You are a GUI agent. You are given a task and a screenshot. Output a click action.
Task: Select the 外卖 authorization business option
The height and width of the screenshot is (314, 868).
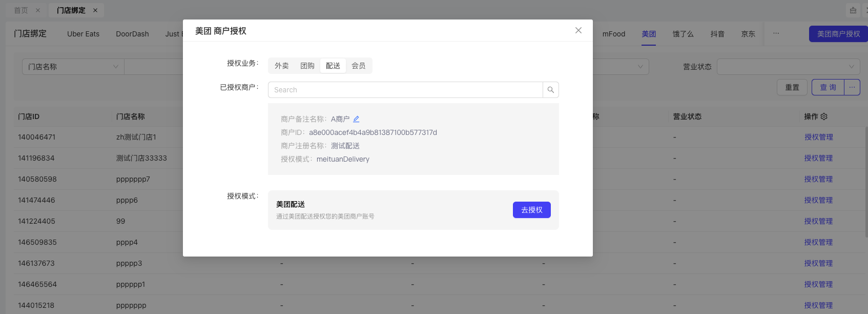pos(282,66)
